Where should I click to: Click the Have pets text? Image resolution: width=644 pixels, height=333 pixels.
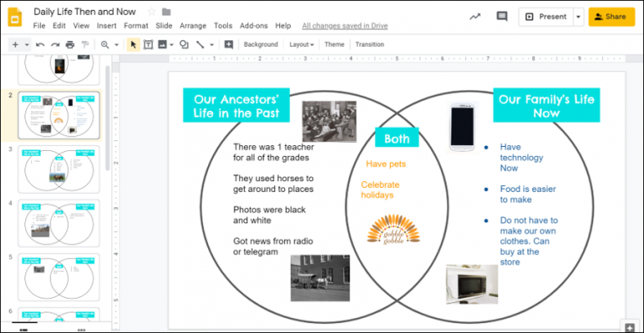tap(386, 164)
